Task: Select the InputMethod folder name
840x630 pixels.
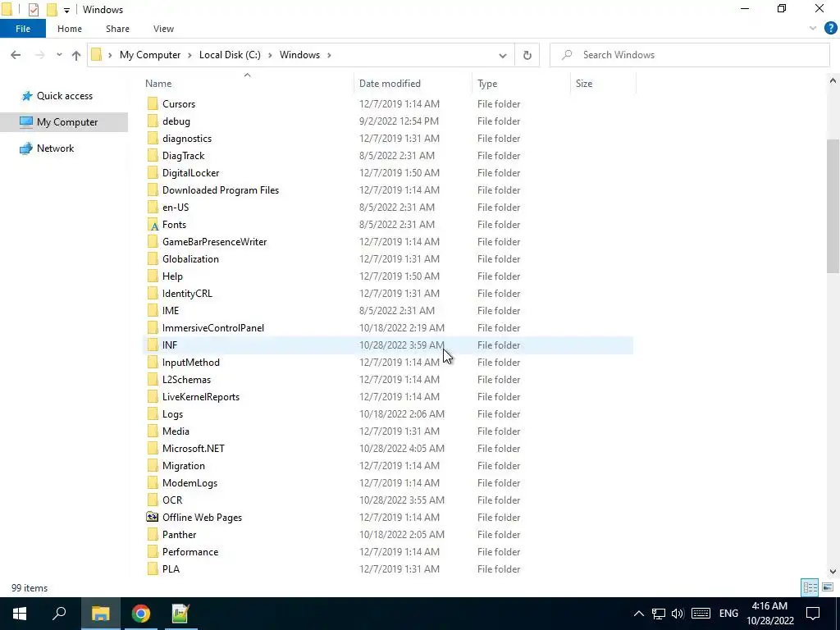Action: [x=190, y=363]
